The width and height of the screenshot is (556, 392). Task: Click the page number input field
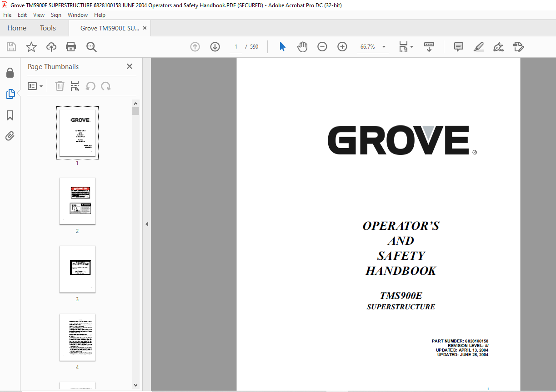pos(236,47)
